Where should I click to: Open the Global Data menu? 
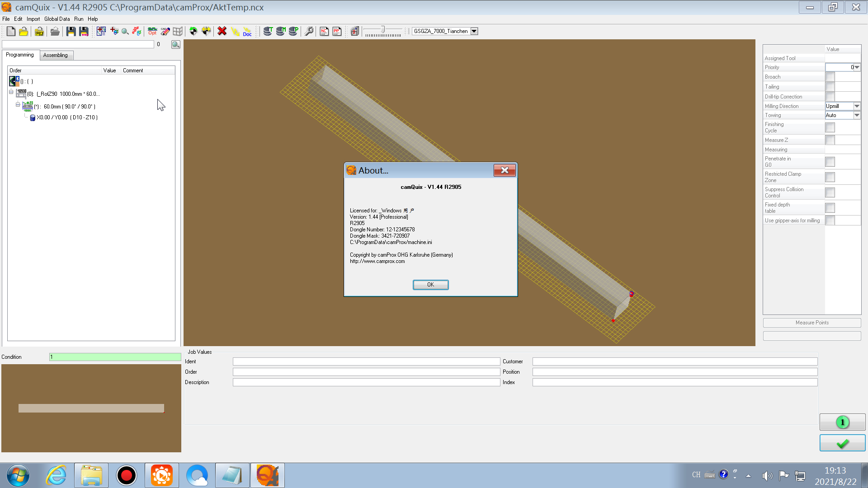[x=57, y=19]
